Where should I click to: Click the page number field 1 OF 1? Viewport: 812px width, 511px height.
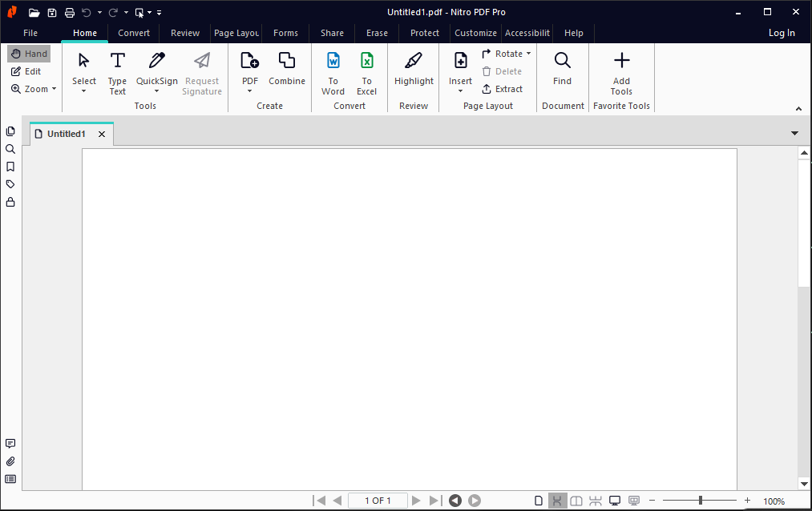[378, 501]
